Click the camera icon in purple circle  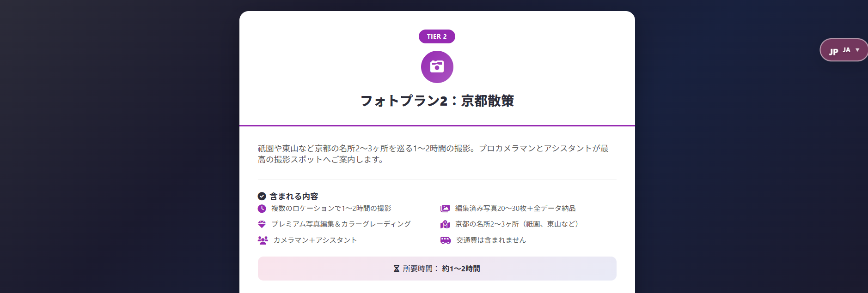(437, 67)
